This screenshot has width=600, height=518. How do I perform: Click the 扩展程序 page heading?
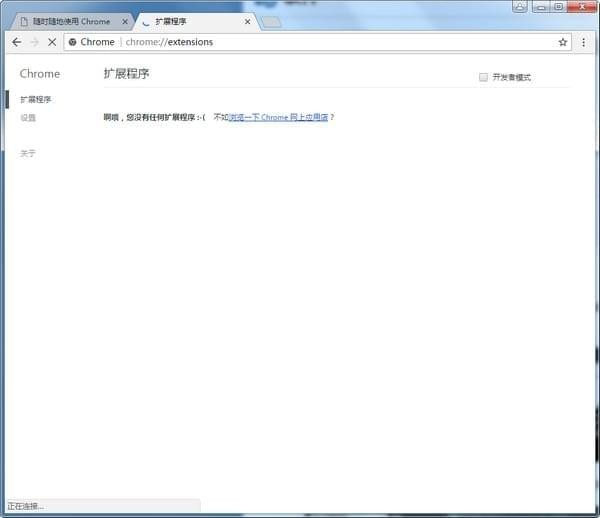[x=126, y=73]
